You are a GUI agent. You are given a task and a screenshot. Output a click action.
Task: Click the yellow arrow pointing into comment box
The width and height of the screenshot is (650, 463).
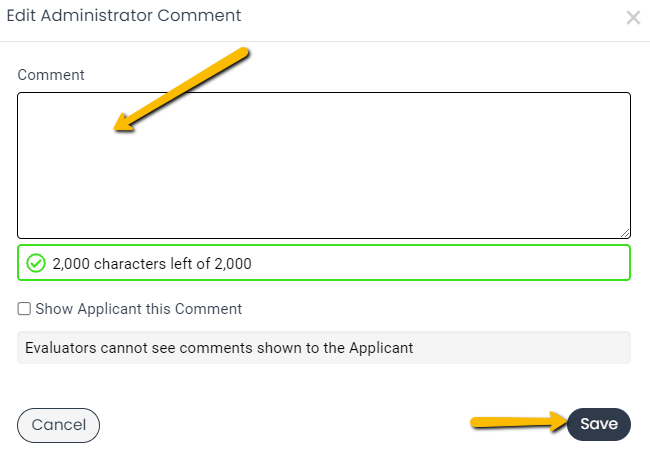tap(181, 90)
